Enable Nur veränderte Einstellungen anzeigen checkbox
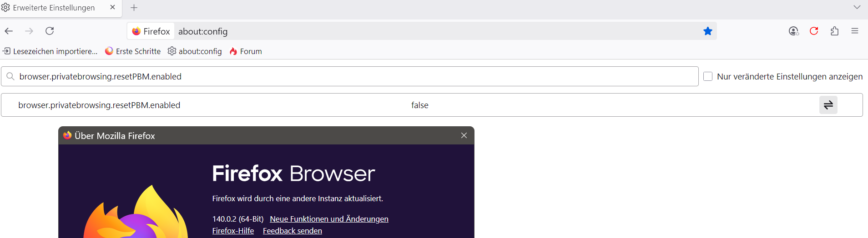Viewport: 868px width, 238px height. (x=708, y=76)
